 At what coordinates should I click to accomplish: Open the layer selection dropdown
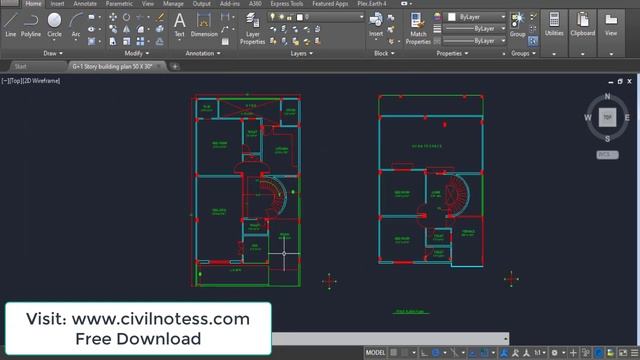click(x=316, y=17)
